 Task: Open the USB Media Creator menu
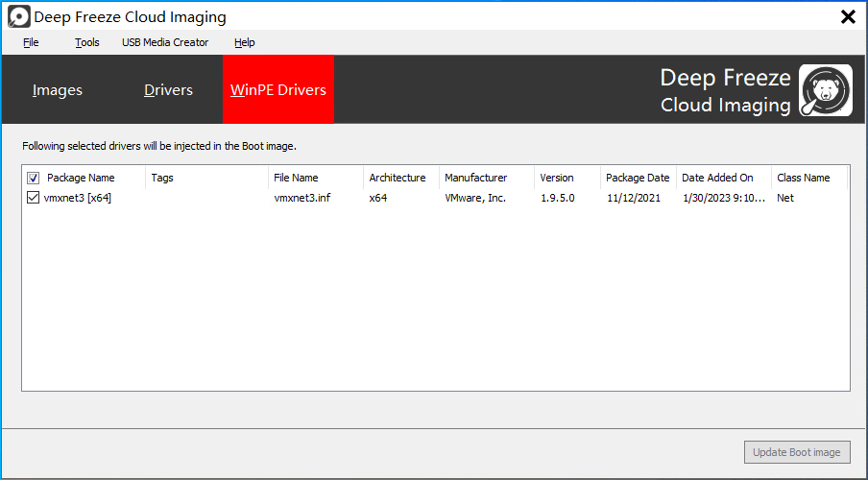pyautogui.click(x=165, y=42)
